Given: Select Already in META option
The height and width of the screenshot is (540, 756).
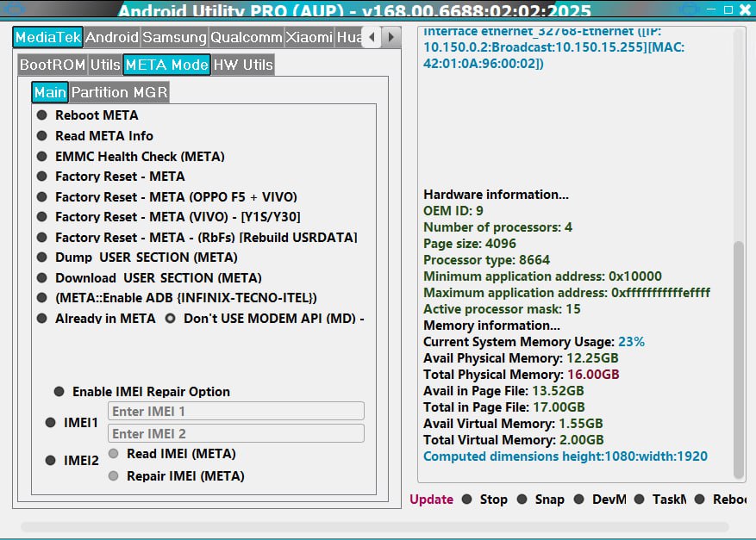Looking at the screenshot, I should 97,319.
